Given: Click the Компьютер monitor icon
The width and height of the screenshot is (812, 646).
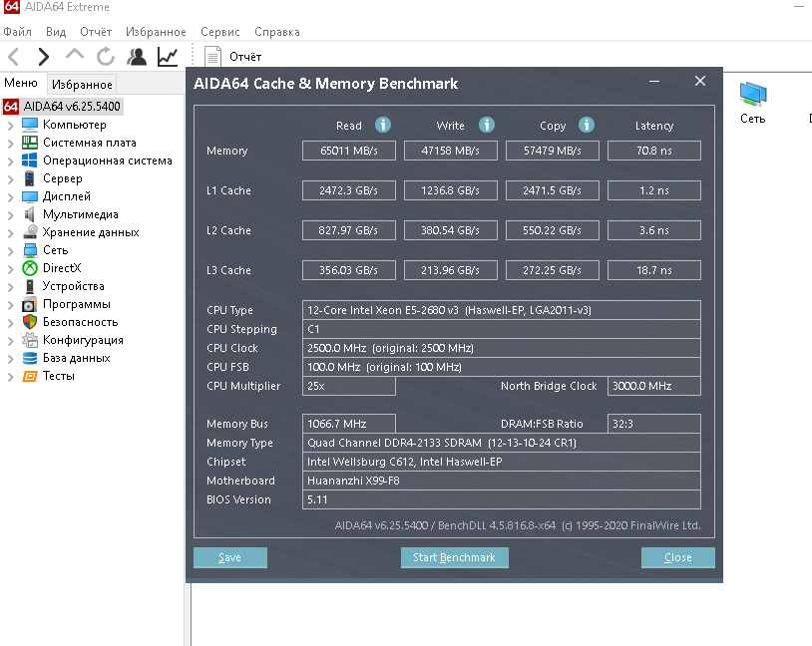Looking at the screenshot, I should point(30,125).
